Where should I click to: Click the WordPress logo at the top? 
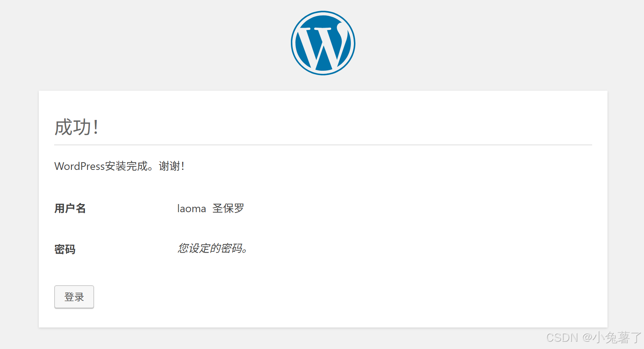[x=323, y=43]
